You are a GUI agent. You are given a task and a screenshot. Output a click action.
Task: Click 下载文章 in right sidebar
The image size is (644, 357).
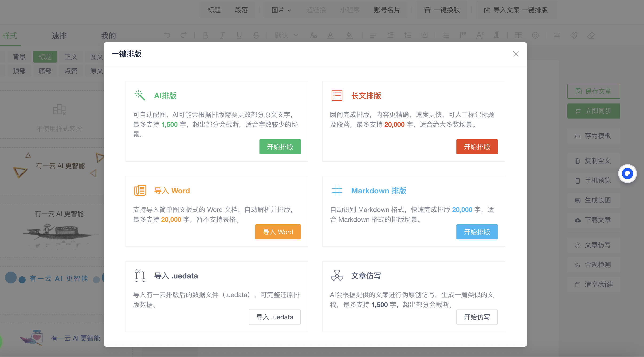pyautogui.click(x=593, y=220)
